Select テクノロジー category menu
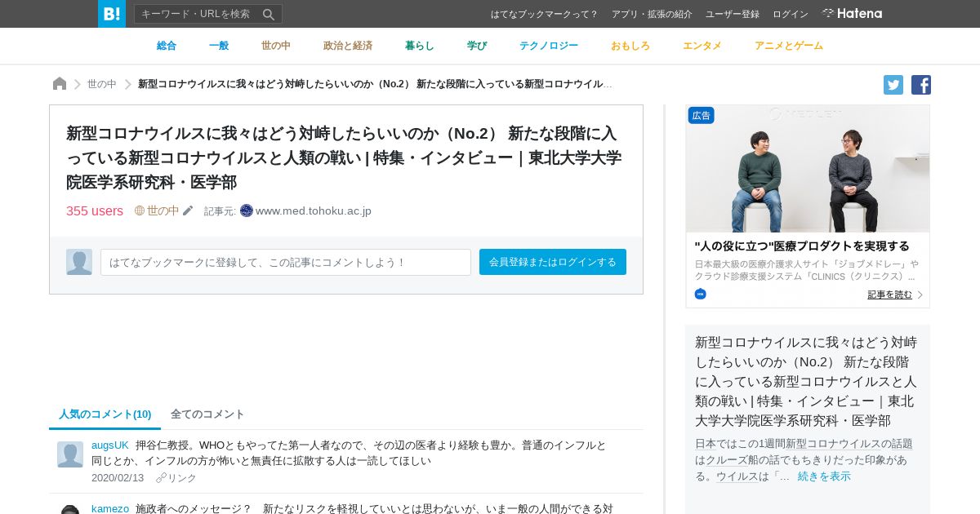 [549, 46]
